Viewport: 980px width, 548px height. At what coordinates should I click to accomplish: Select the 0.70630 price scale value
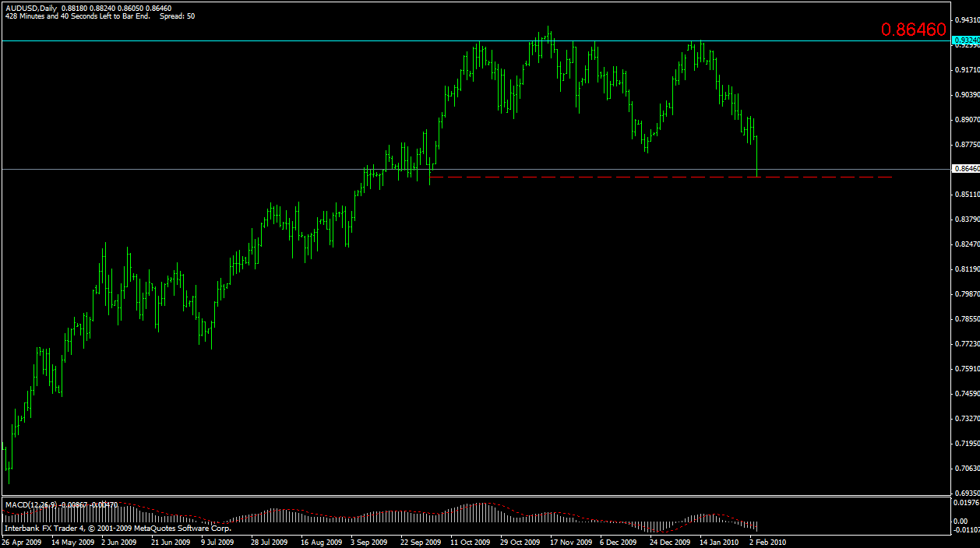pos(966,469)
